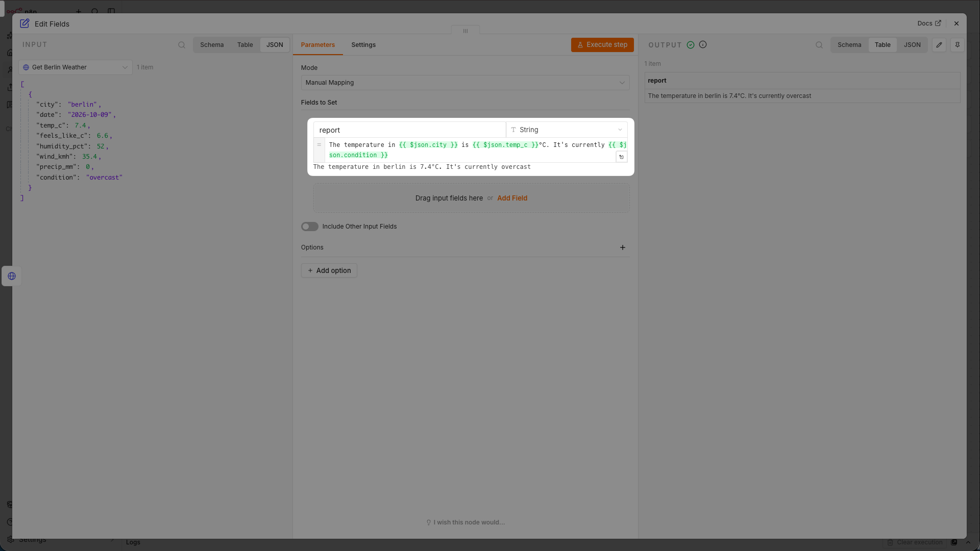Click the "berlin" value in input JSON
This screenshot has height=551, width=980.
pyautogui.click(x=82, y=105)
